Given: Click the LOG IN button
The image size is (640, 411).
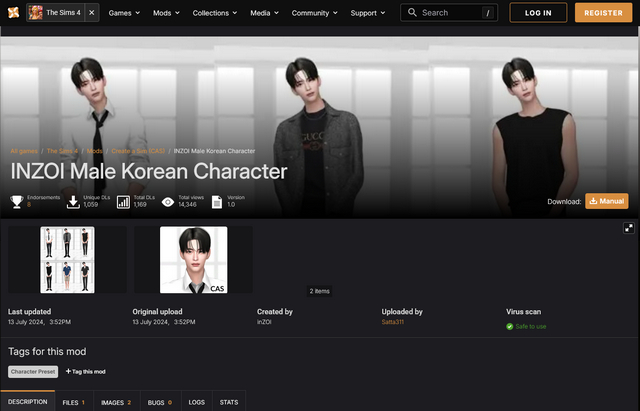Looking at the screenshot, I should (538, 13).
